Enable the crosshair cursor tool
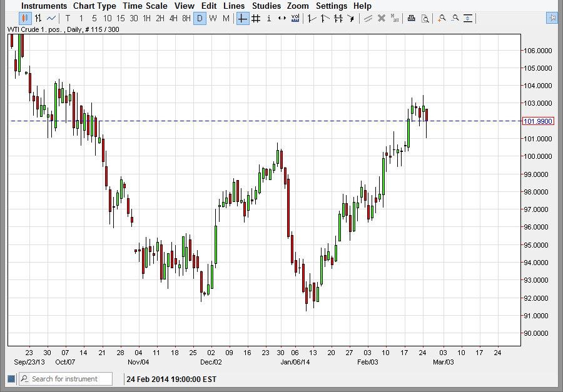Image resolution: width=563 pixels, height=392 pixels. (x=241, y=19)
